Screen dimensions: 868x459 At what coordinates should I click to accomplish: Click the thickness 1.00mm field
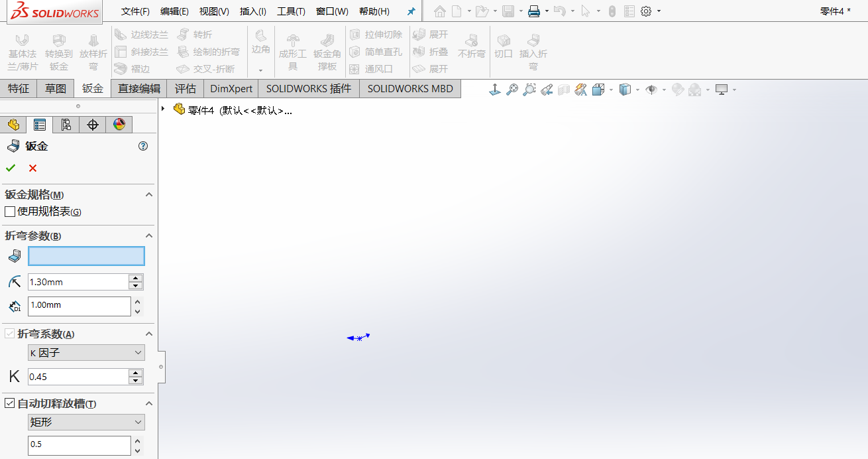pos(80,305)
